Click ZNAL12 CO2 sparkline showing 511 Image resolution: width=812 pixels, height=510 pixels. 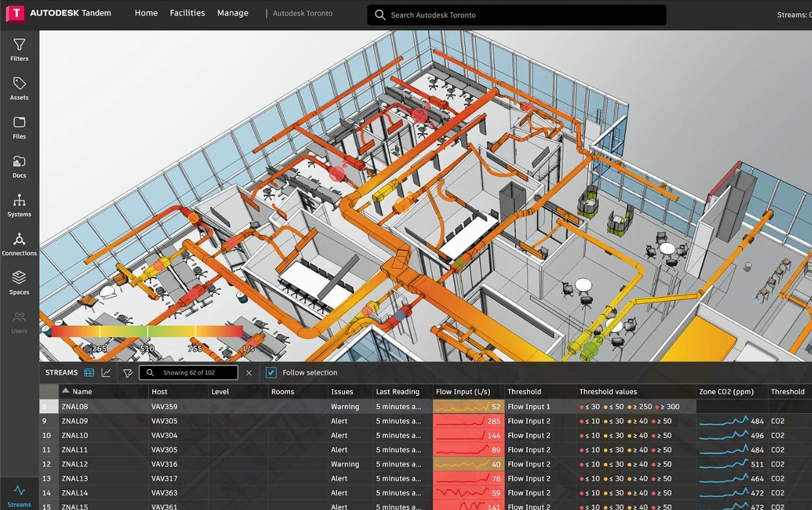(x=731, y=465)
